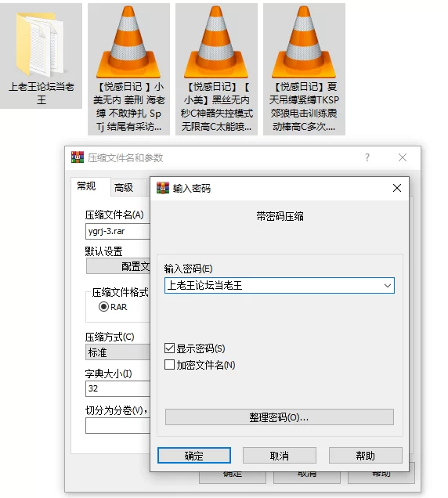
Task: Expand the password dropdown arrow
Action: (388, 286)
